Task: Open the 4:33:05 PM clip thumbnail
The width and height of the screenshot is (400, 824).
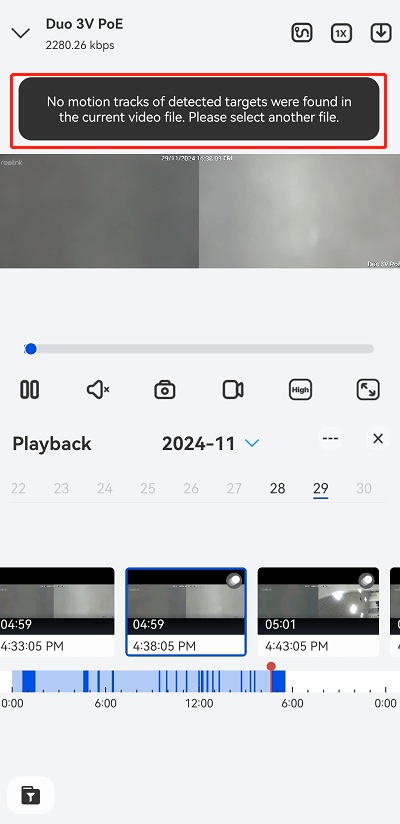Action: 57,612
